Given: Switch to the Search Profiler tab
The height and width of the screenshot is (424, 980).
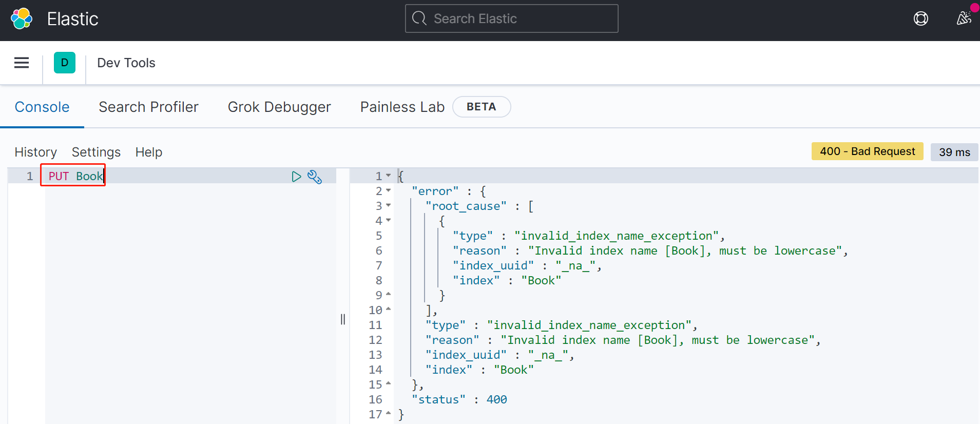Looking at the screenshot, I should point(148,107).
